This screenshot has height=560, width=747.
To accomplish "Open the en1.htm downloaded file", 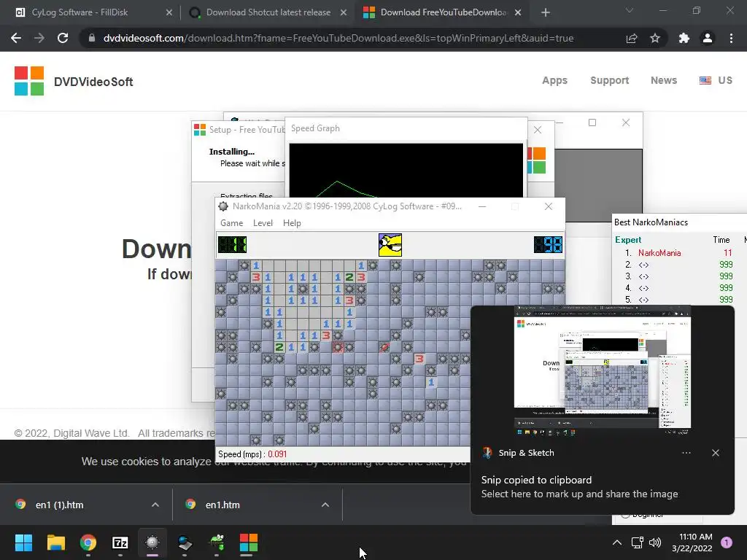I will [x=222, y=505].
